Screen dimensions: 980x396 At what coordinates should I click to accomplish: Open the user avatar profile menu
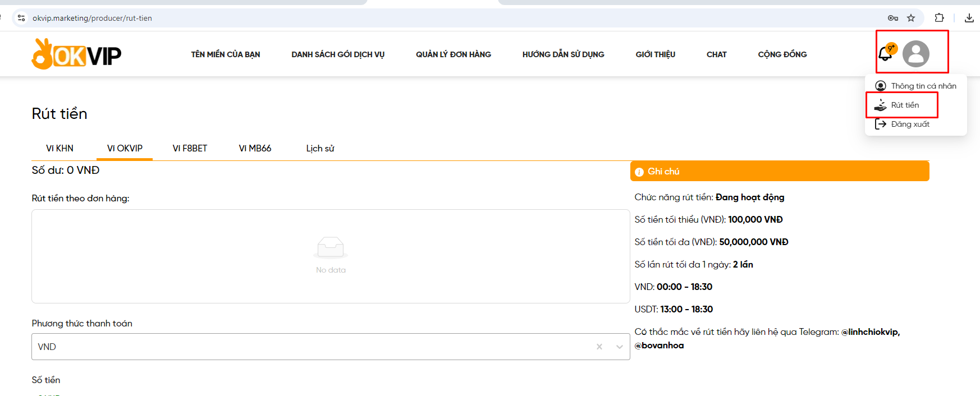(x=915, y=54)
